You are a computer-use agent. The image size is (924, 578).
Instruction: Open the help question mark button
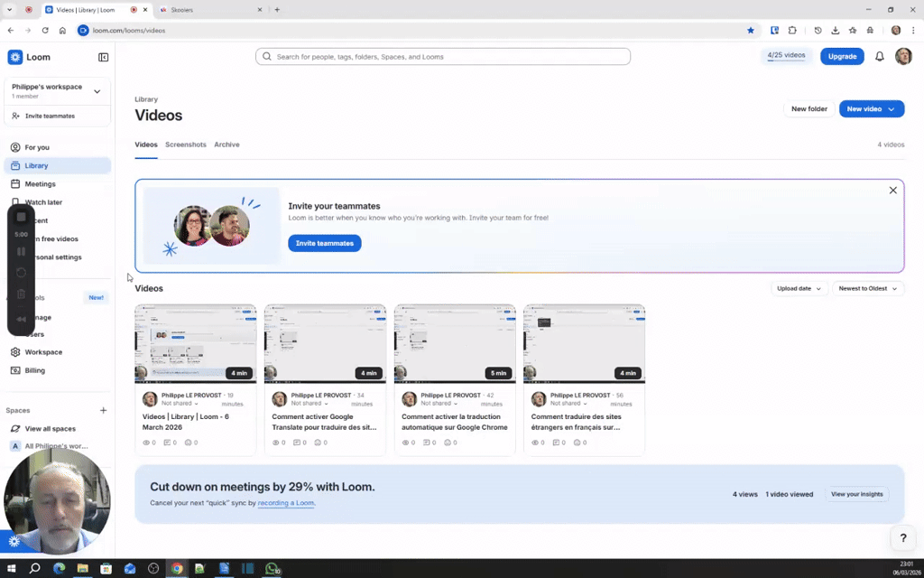click(x=902, y=537)
